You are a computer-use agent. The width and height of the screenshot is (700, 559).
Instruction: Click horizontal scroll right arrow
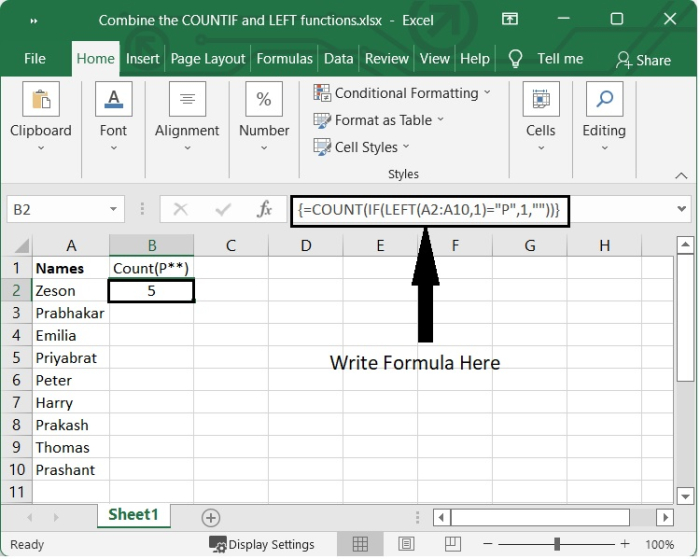[665, 518]
